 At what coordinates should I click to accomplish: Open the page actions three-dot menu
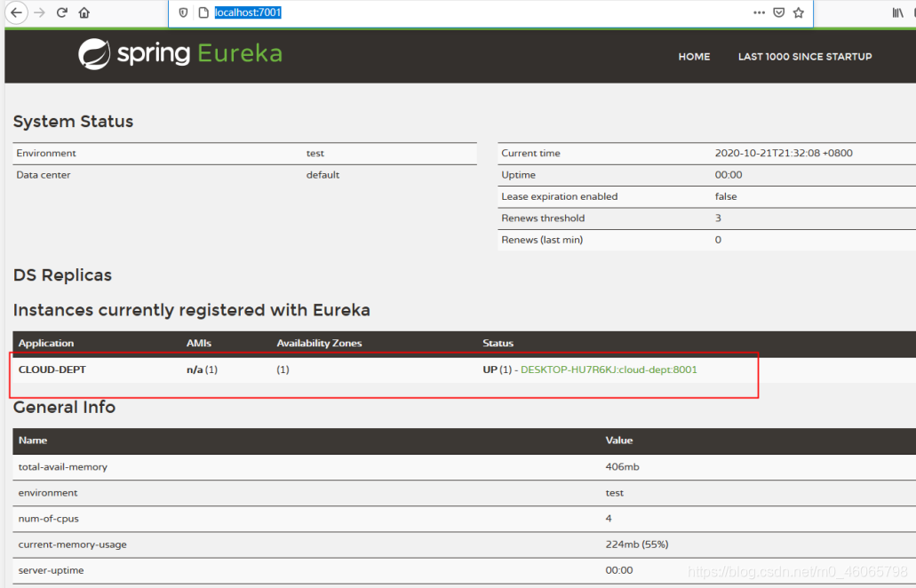759,12
